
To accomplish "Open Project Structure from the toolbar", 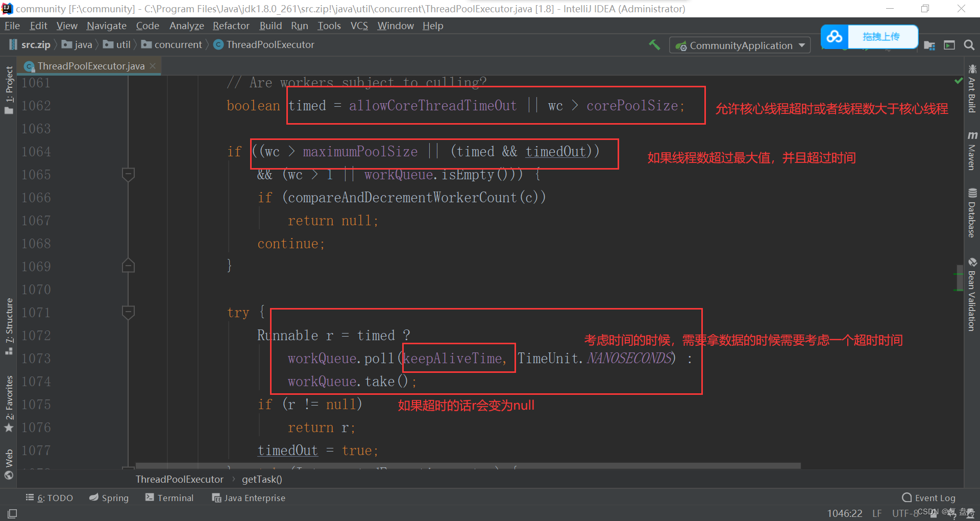I will click(929, 45).
